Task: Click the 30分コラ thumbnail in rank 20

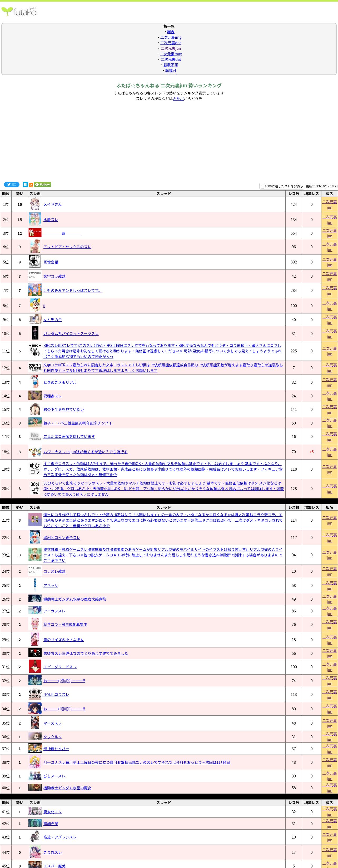Action: 35,488
